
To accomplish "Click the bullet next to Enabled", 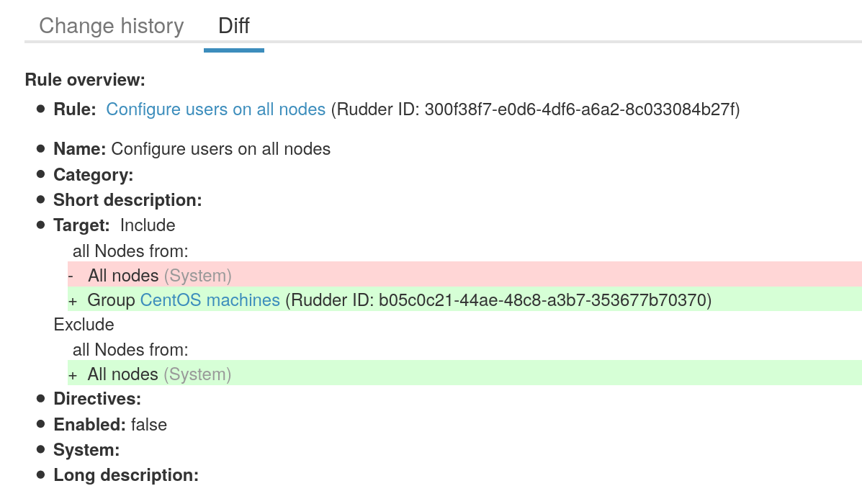I will 42,424.
